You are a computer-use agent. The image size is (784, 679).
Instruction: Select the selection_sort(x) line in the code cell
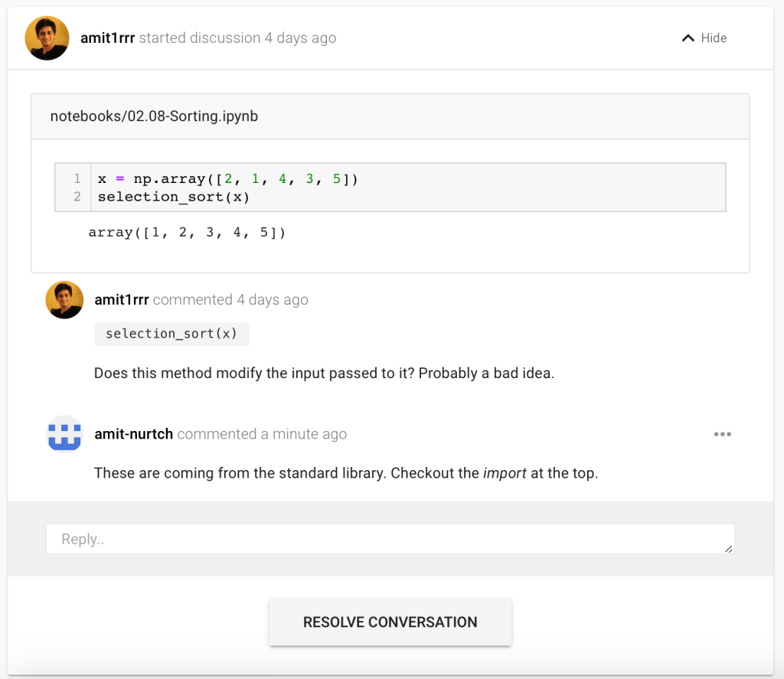pyautogui.click(x=174, y=197)
